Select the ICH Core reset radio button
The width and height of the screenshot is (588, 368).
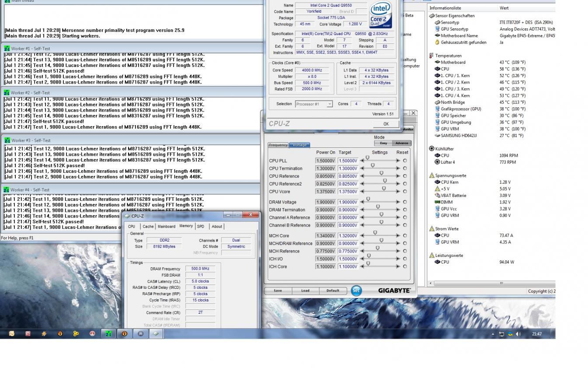click(x=405, y=266)
